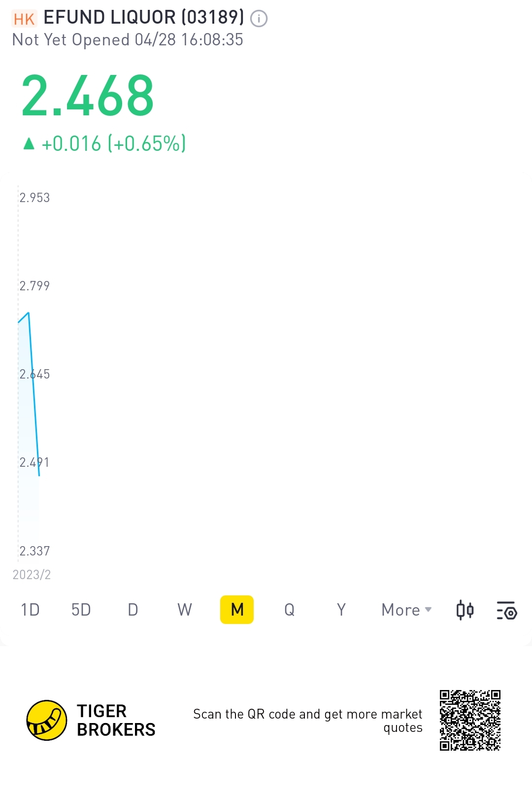Select the D daily timeframe
This screenshot has height=795, width=532.
click(x=133, y=610)
